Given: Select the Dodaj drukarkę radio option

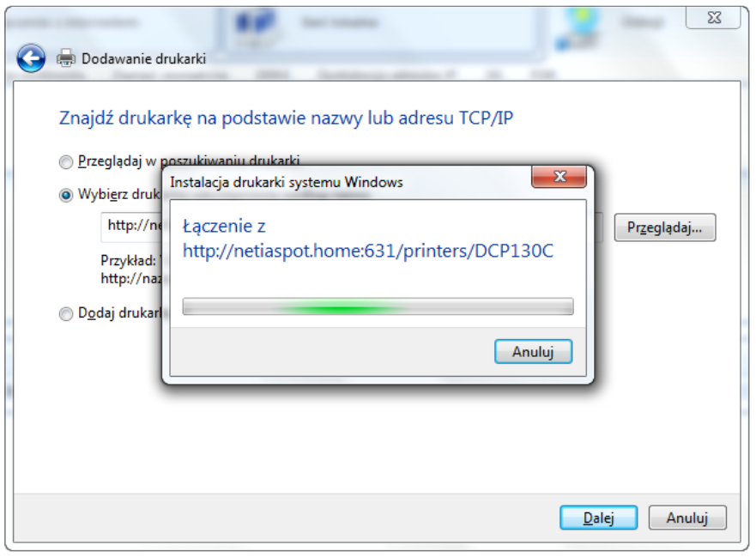Looking at the screenshot, I should (x=65, y=314).
